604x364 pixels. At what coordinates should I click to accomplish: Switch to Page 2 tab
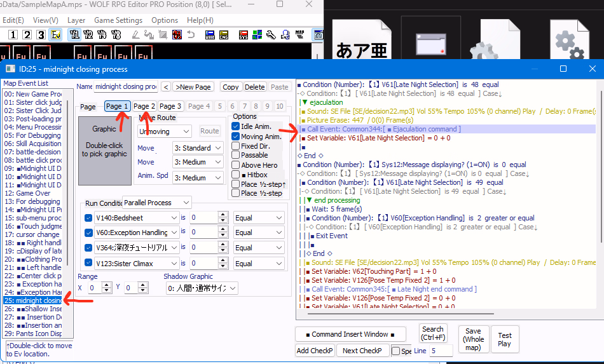[144, 106]
